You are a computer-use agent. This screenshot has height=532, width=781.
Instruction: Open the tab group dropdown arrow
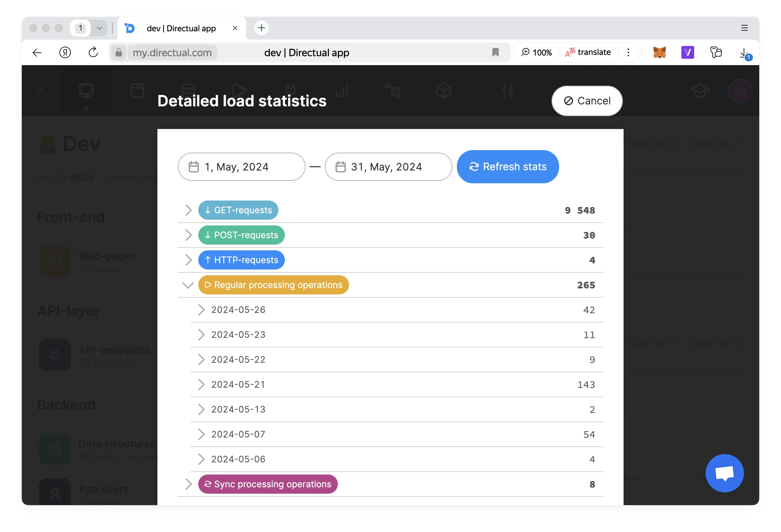pyautogui.click(x=100, y=28)
